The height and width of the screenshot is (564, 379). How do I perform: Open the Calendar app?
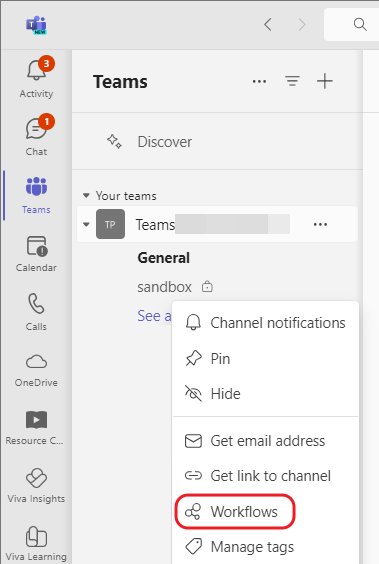(x=36, y=254)
